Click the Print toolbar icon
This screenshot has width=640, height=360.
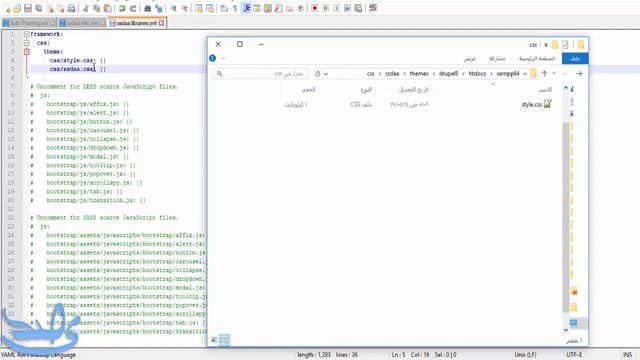[x=71, y=9]
